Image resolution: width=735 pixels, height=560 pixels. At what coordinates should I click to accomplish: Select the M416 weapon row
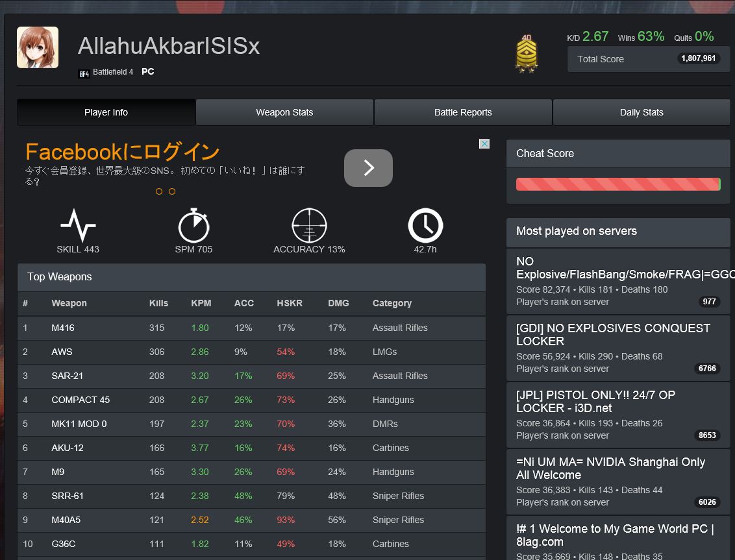click(251, 328)
